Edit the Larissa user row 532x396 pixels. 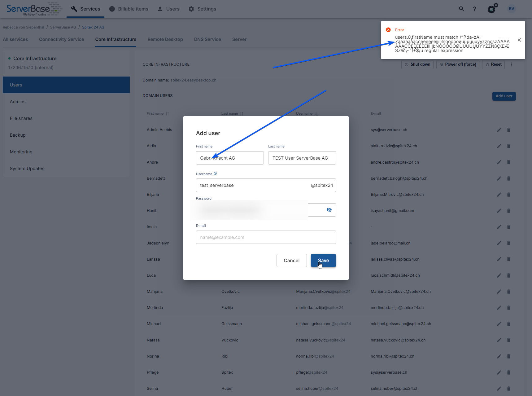point(499,259)
